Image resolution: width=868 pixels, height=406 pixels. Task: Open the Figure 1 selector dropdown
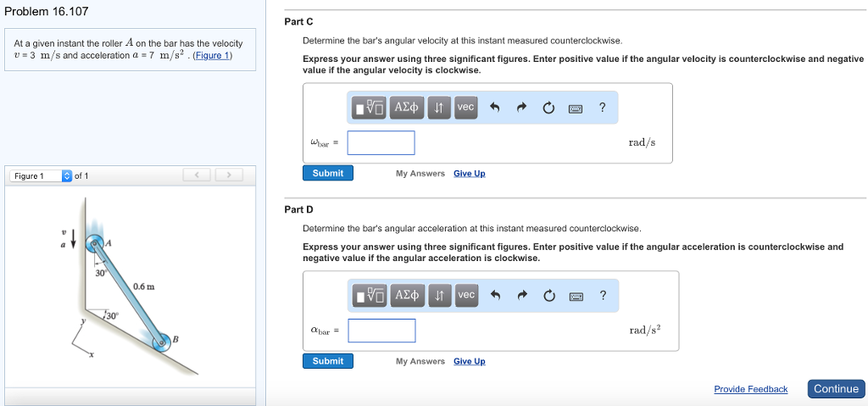68,175
